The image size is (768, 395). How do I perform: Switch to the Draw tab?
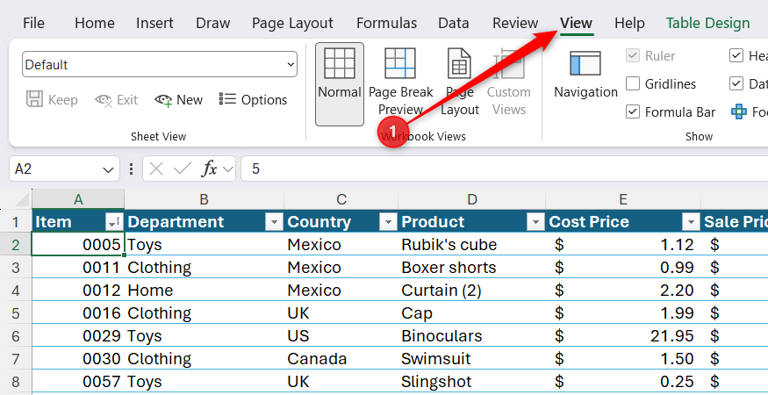[213, 23]
